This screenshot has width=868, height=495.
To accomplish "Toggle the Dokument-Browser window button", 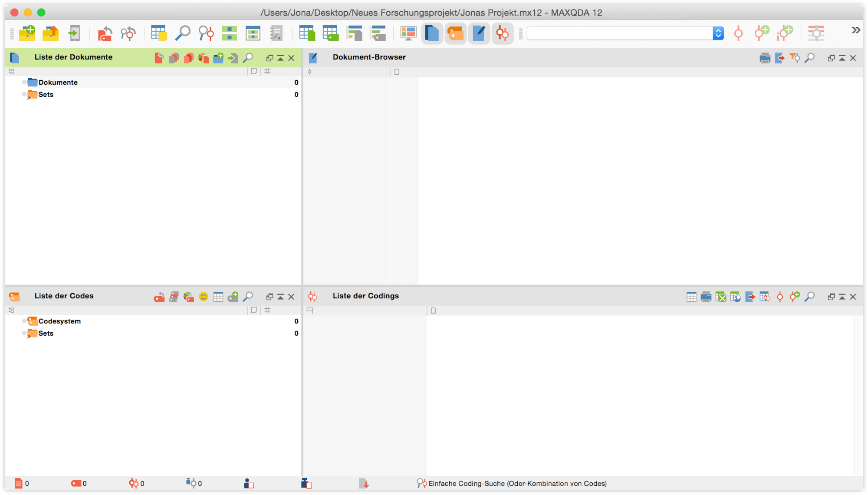I will click(479, 33).
